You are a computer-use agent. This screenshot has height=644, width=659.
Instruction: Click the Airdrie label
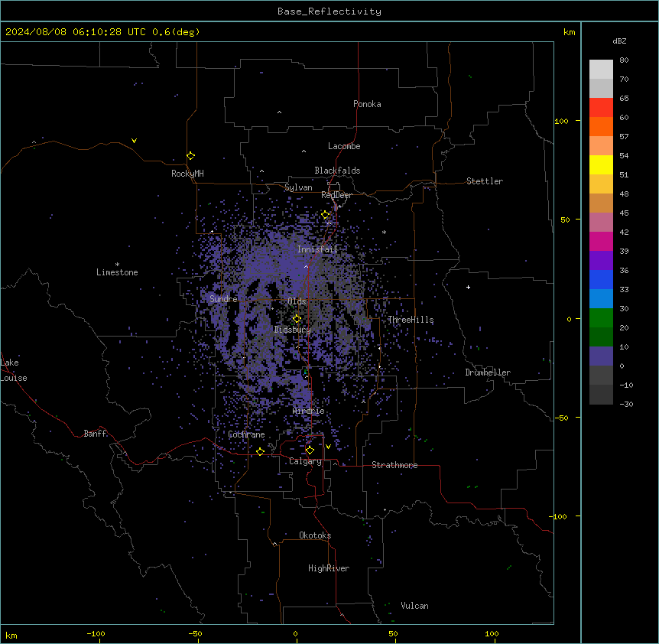pos(309,411)
